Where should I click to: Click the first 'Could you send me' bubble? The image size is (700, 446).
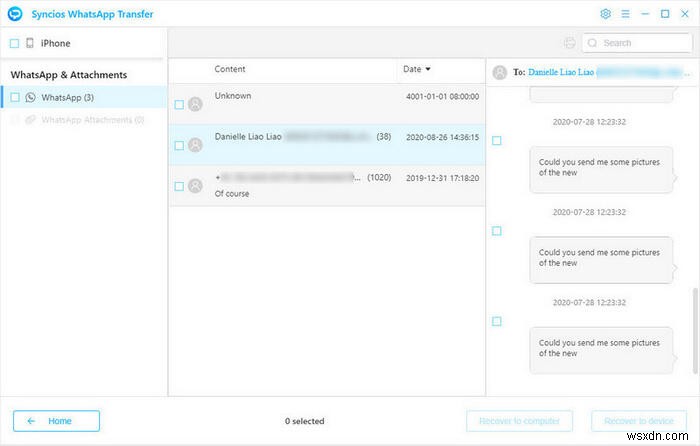pos(601,170)
